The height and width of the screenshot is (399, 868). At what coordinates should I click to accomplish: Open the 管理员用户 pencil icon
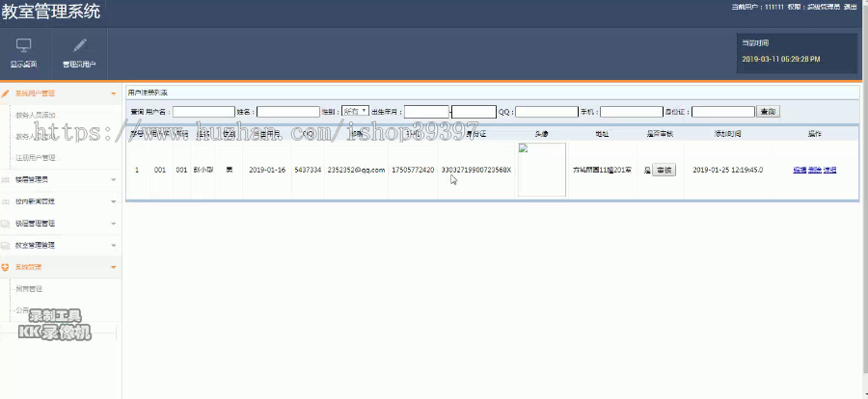tap(80, 45)
